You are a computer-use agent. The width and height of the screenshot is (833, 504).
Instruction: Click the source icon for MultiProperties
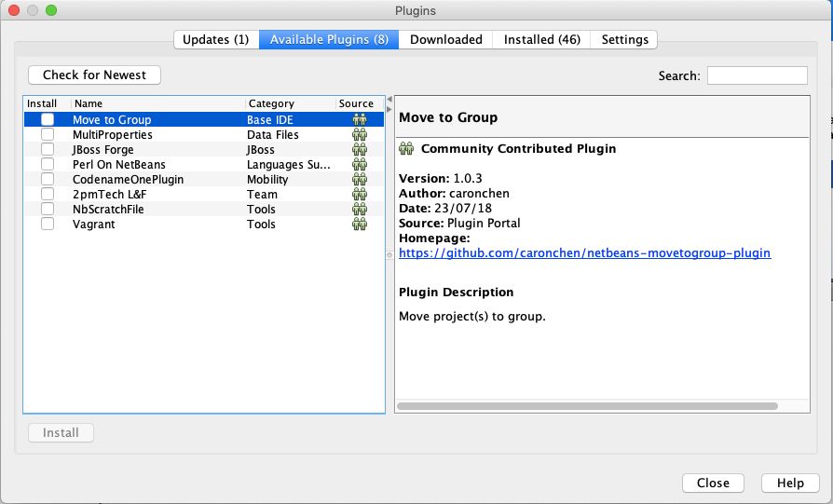coord(360,134)
